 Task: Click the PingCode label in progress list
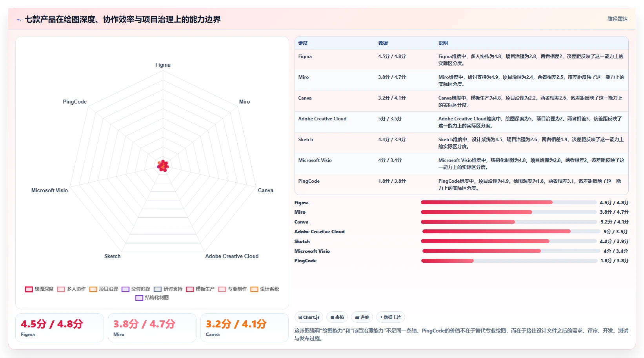click(305, 261)
